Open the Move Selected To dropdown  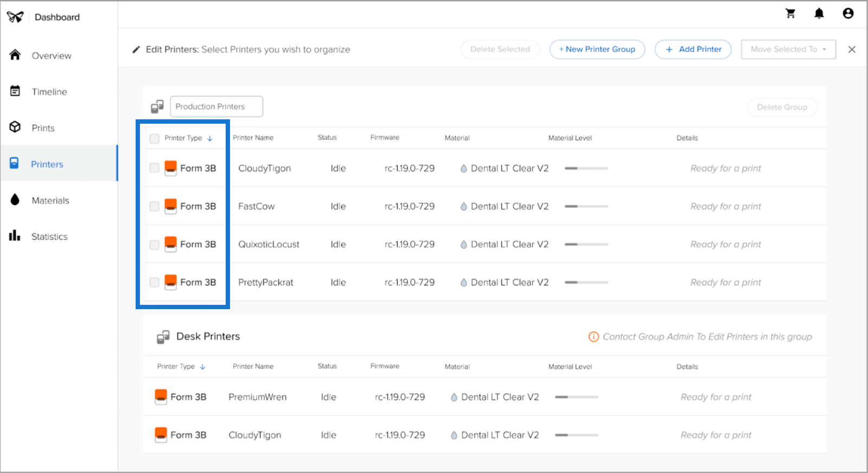(x=788, y=49)
